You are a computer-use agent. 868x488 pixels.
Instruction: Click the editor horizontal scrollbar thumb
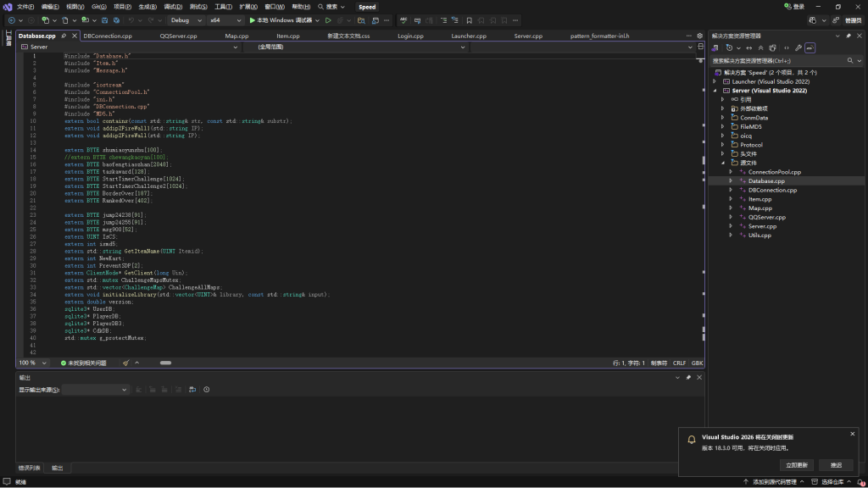(165, 363)
